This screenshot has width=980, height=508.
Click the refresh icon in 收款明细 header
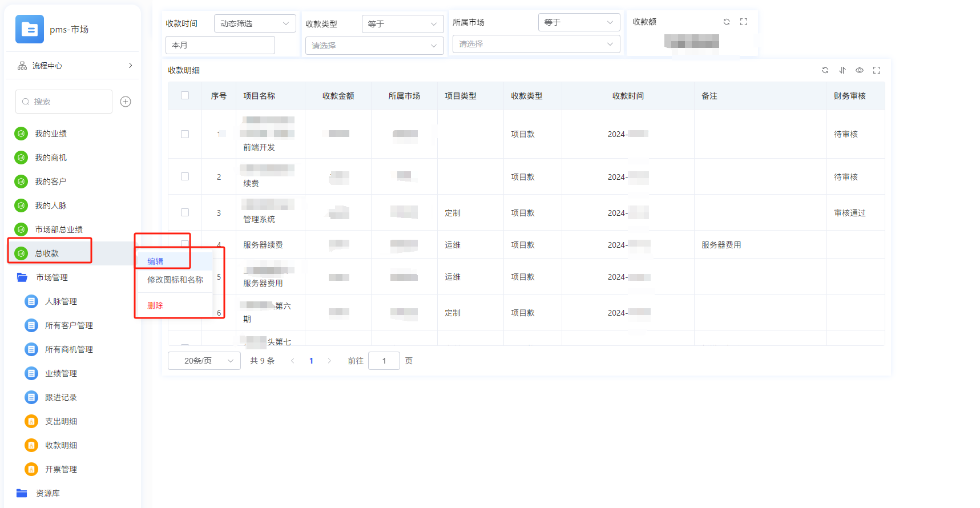tap(825, 70)
